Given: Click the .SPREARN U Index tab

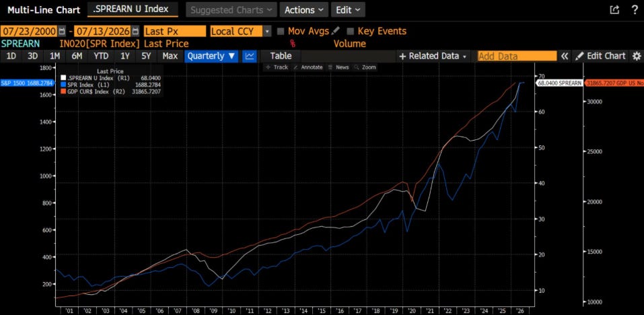Looking at the screenshot, I should coord(133,9).
